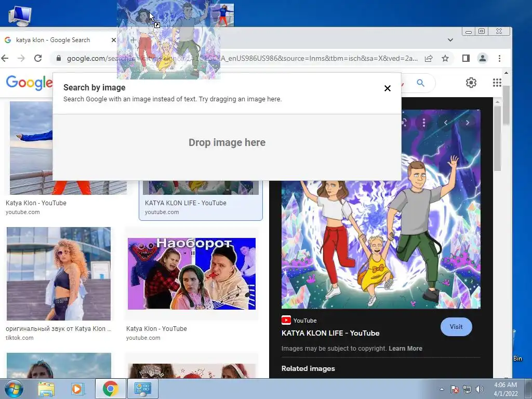Image resolution: width=532 pixels, height=399 pixels.
Task: Click the Chrome taskbar icon
Action: point(110,389)
